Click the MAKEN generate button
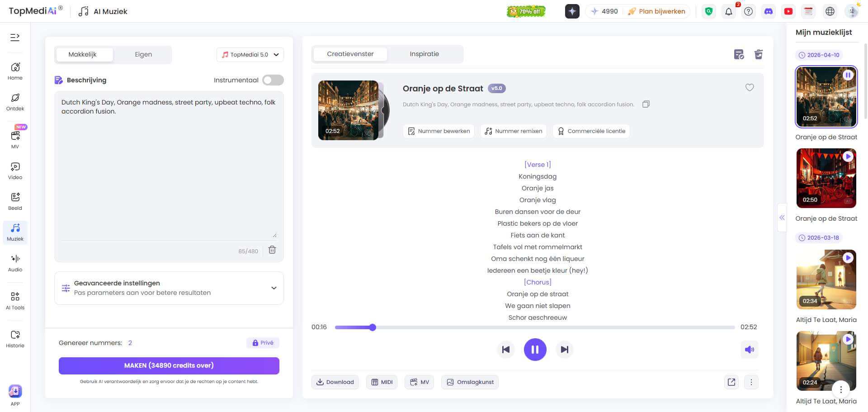Image resolution: width=868 pixels, height=412 pixels. point(169,365)
